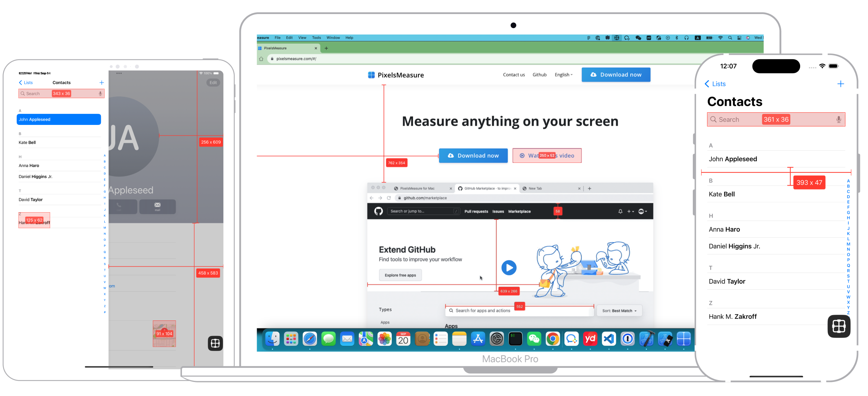Tap Kate Bell on iPhone contacts

tap(776, 194)
